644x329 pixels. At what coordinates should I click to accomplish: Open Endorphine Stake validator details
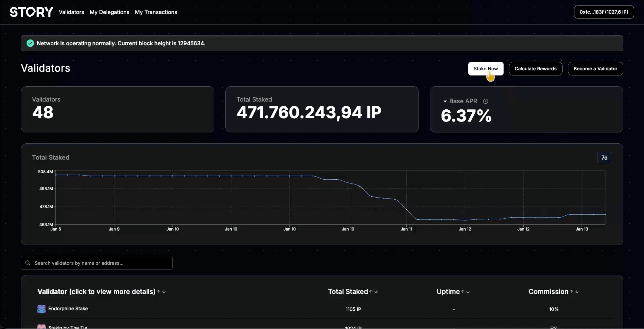(68, 309)
